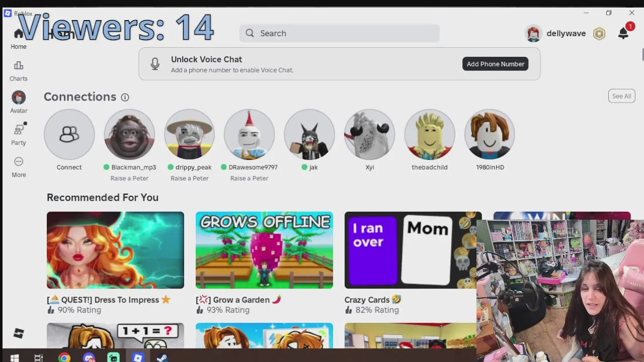Viewport: 644px width, 362px height.
Task: Open the Robux hexagon icon
Action: [599, 34]
